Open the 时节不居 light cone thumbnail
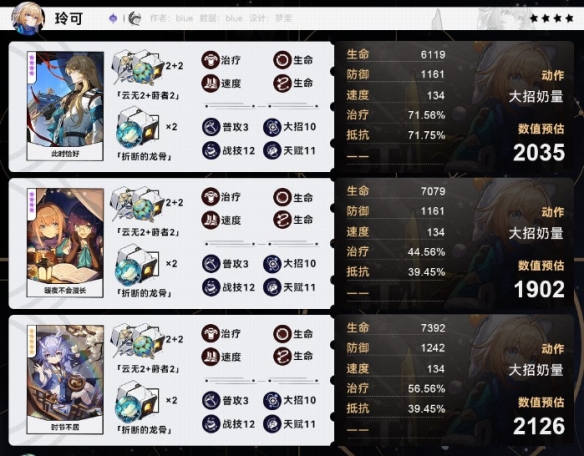 click(65, 380)
